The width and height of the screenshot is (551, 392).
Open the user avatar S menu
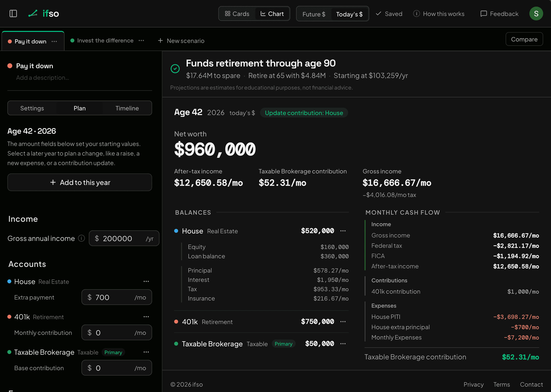(x=536, y=13)
